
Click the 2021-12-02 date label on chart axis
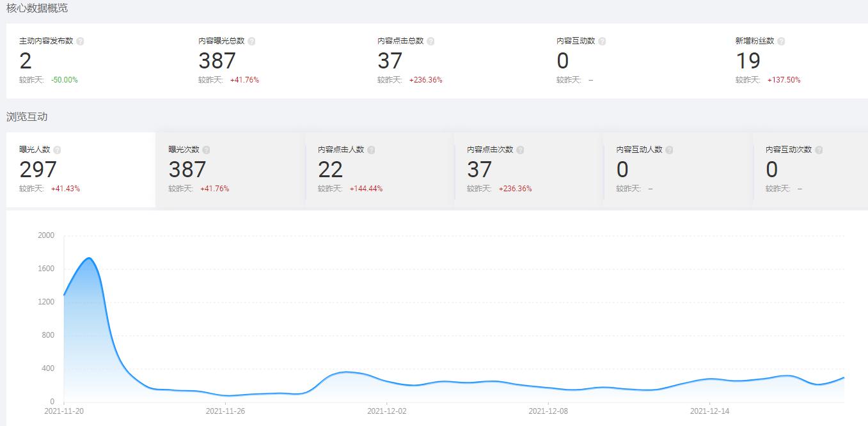pos(386,411)
